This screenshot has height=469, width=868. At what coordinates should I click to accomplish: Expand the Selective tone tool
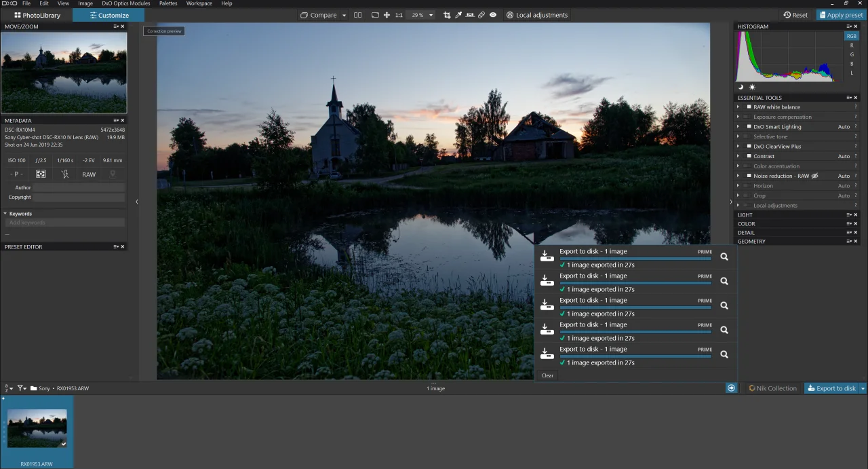pos(738,136)
